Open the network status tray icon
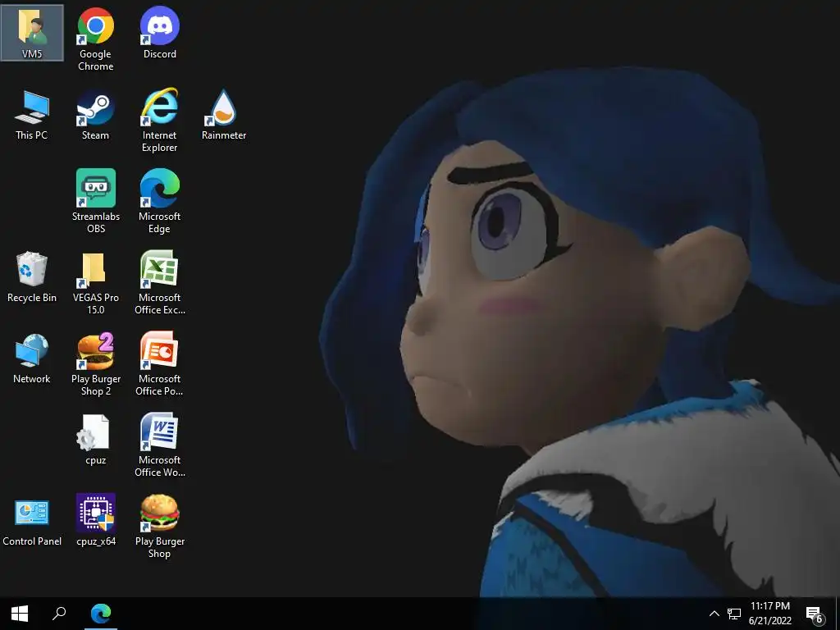 click(734, 614)
